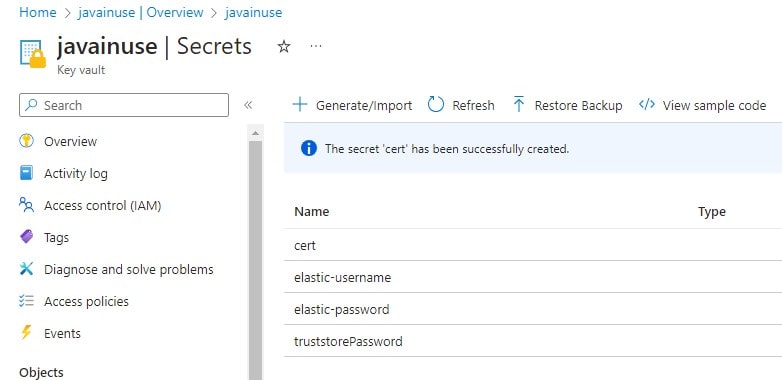Focus the sidebar Search field
This screenshot has width=782, height=380.
[124, 105]
